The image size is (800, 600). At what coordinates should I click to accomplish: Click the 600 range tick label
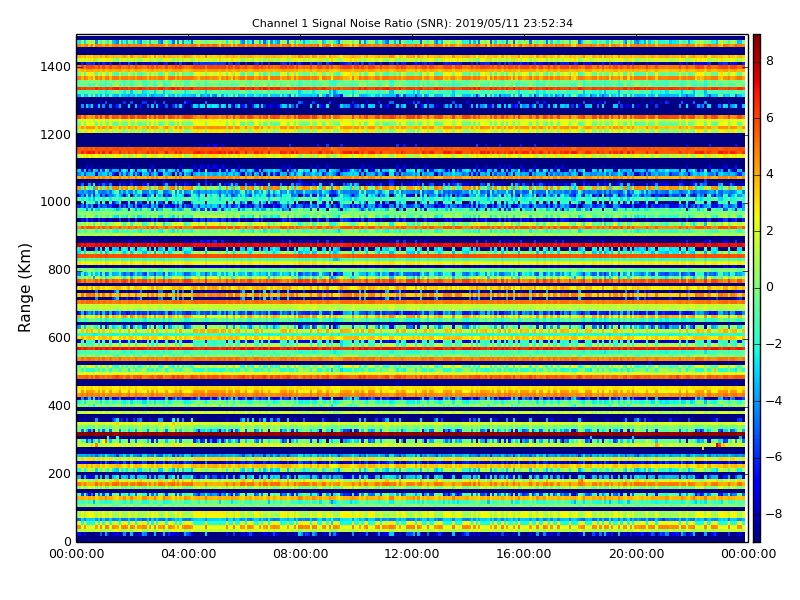coord(59,338)
